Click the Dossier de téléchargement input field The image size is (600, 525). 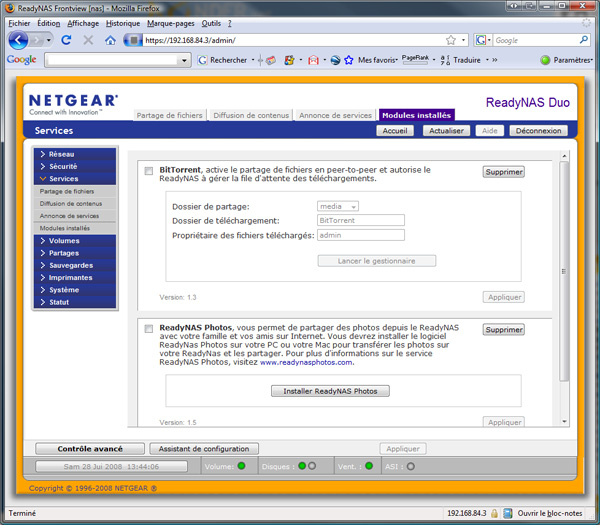tap(361, 220)
